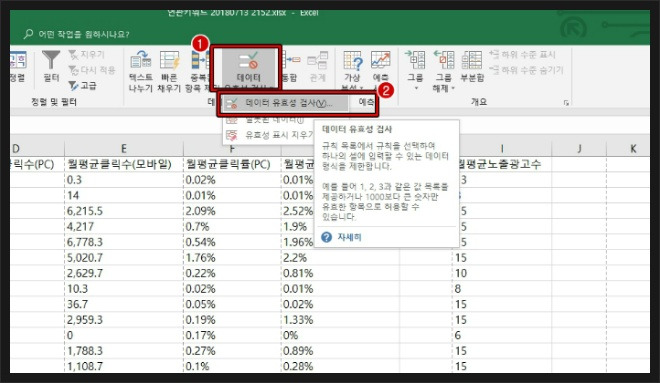660x383 pixels.
Task: Click cell with value 2,629.7
Action: point(124,273)
